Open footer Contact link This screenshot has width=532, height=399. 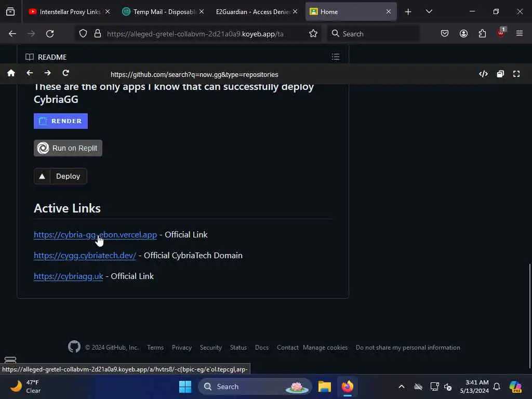coord(288,348)
